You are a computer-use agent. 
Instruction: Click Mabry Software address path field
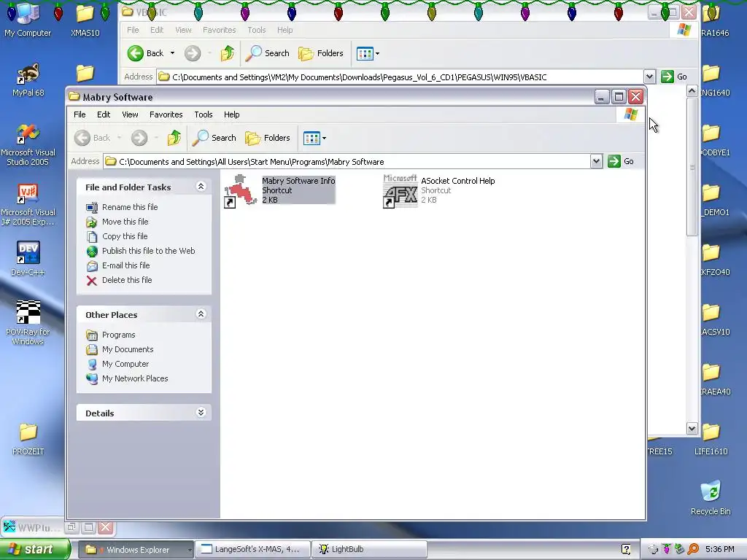(x=347, y=161)
